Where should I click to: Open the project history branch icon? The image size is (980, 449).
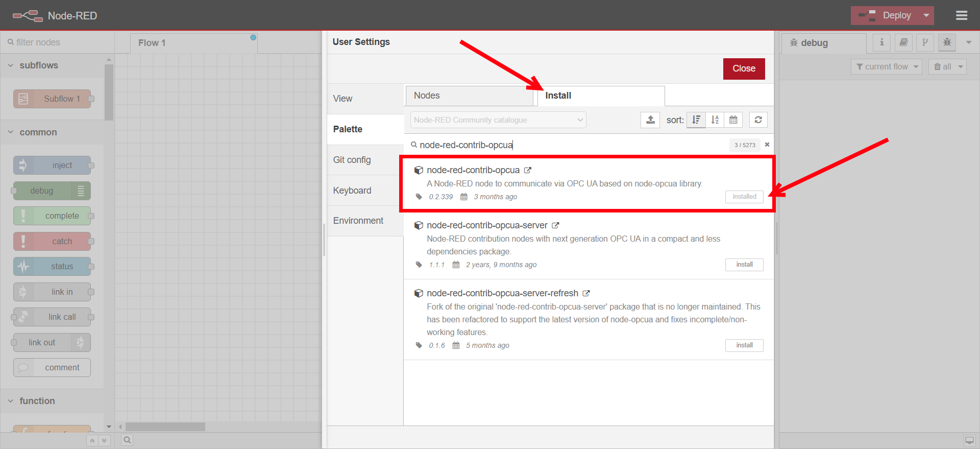925,42
